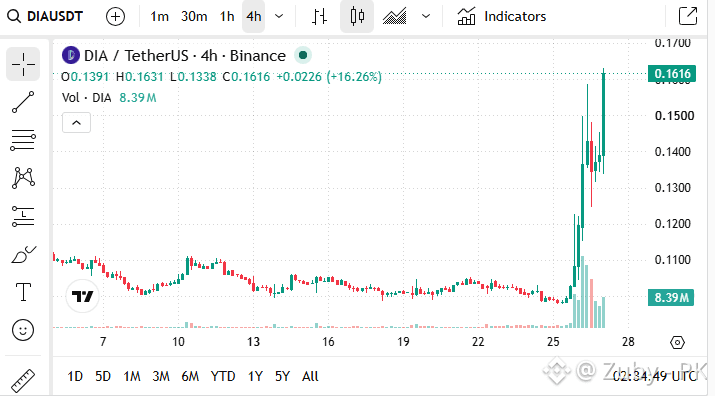The image size is (715, 396).
Task: Expand the chart type dropdown
Action: [426, 16]
